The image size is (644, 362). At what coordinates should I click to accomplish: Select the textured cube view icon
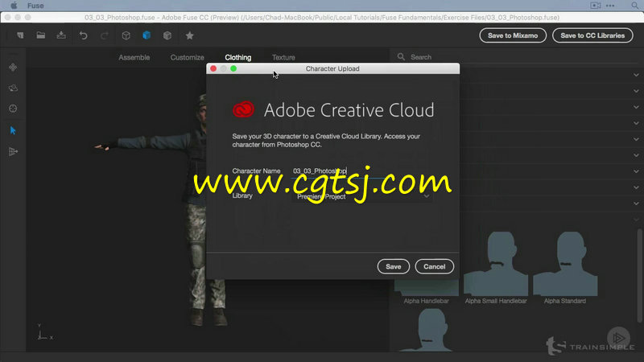167,35
